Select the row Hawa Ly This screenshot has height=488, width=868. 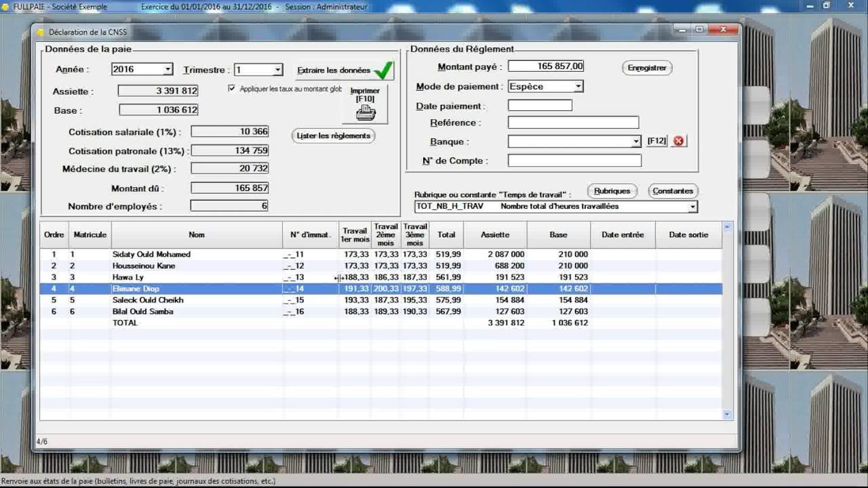381,277
